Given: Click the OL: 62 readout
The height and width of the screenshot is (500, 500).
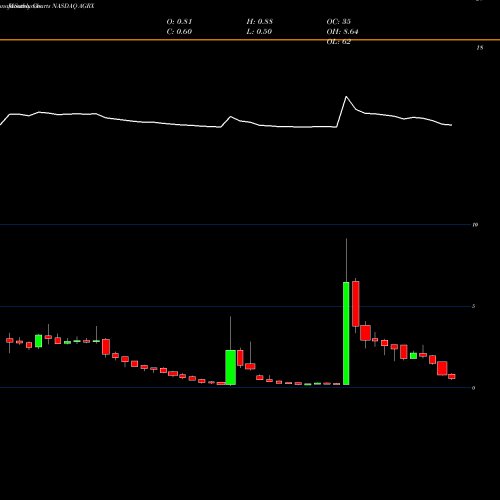Looking at the screenshot, I should [339, 42].
